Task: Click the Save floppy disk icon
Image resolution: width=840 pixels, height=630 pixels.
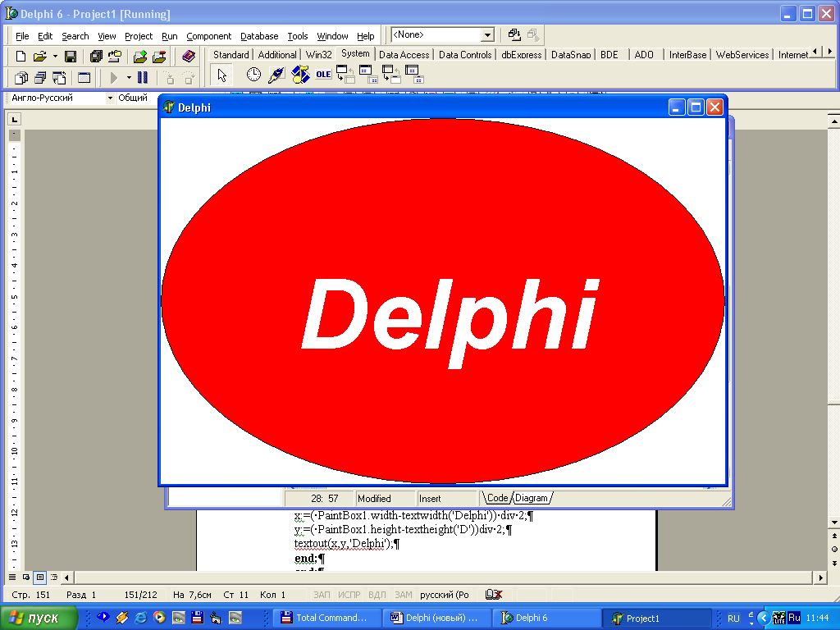Action: (x=71, y=56)
